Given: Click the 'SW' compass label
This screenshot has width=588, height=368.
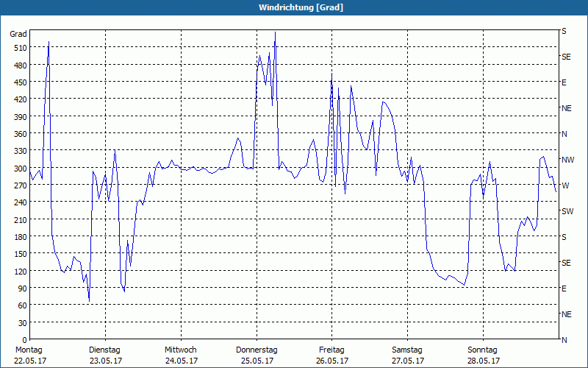Looking at the screenshot, I should [567, 211].
